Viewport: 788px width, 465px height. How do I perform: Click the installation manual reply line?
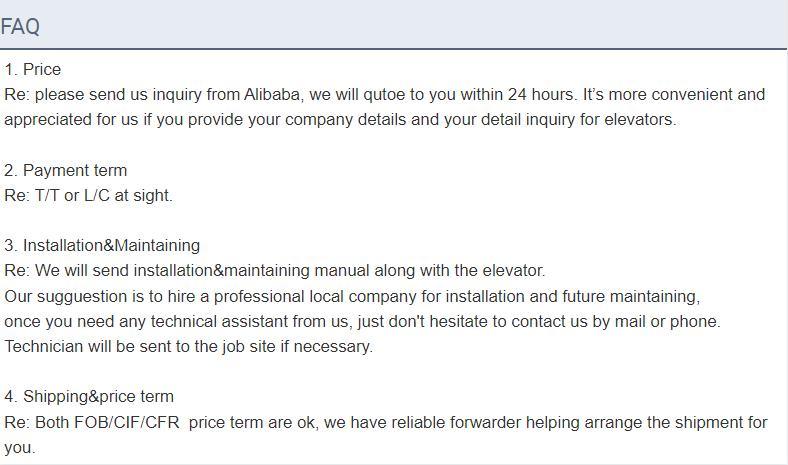pyautogui.click(x=275, y=270)
